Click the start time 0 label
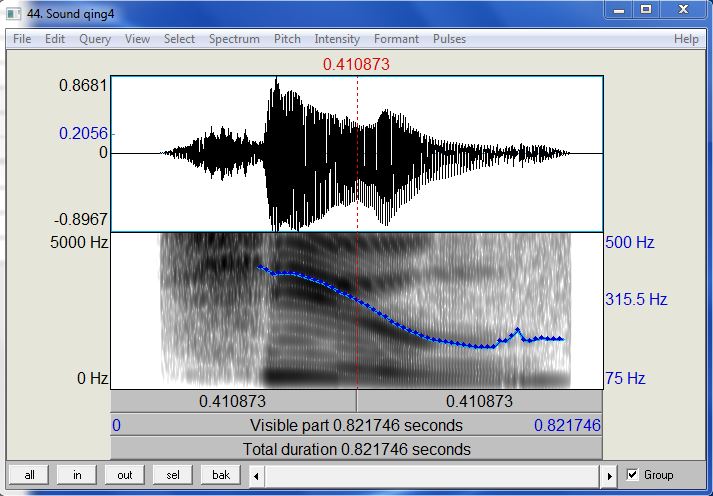This screenshot has width=713, height=496. click(x=116, y=426)
